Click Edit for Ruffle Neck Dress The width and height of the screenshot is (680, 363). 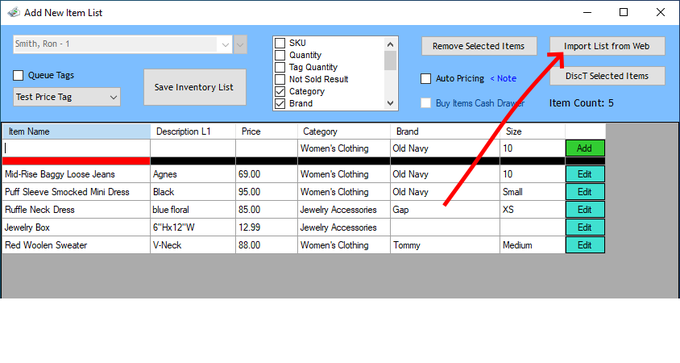585,210
